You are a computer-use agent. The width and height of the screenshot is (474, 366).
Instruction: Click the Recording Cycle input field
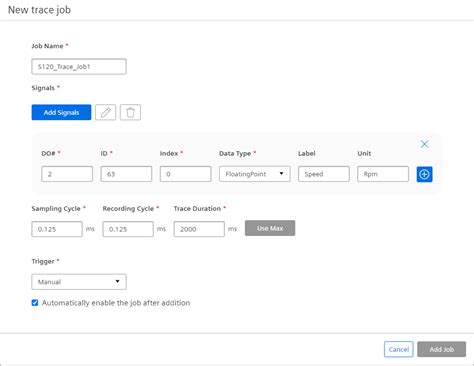[128, 229]
